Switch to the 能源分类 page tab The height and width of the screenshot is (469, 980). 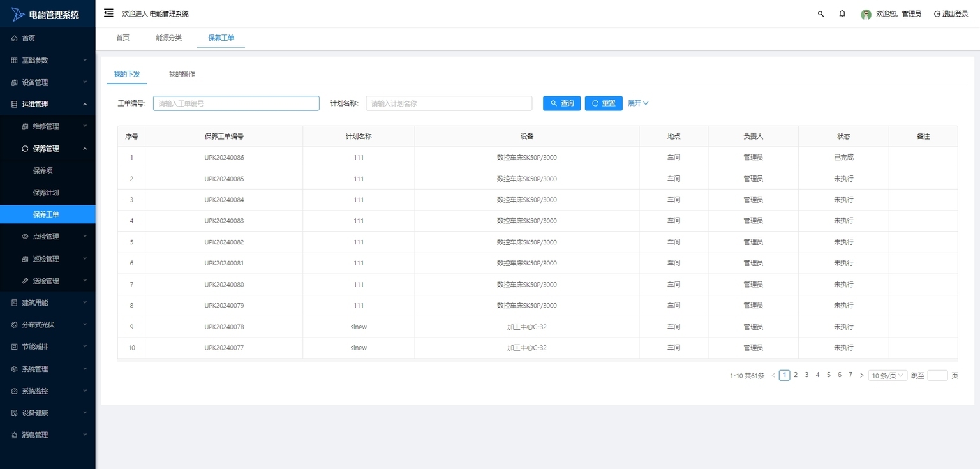pos(168,38)
